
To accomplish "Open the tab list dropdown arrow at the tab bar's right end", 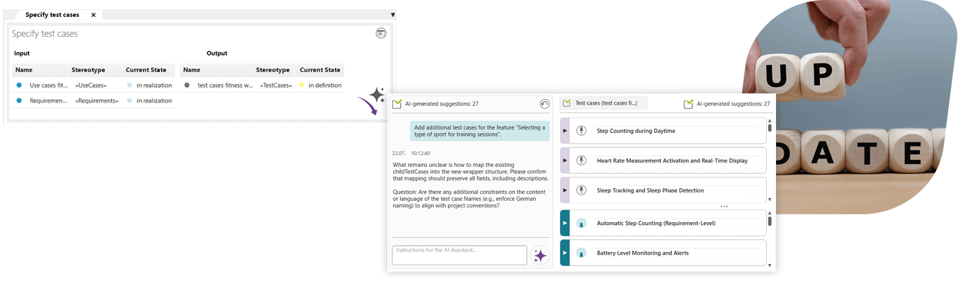I will point(393,15).
